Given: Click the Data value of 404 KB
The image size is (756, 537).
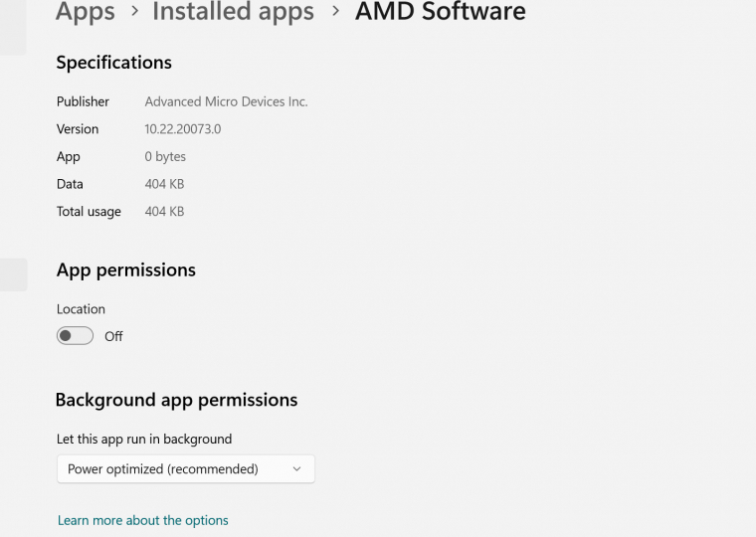Looking at the screenshot, I should click(164, 184).
